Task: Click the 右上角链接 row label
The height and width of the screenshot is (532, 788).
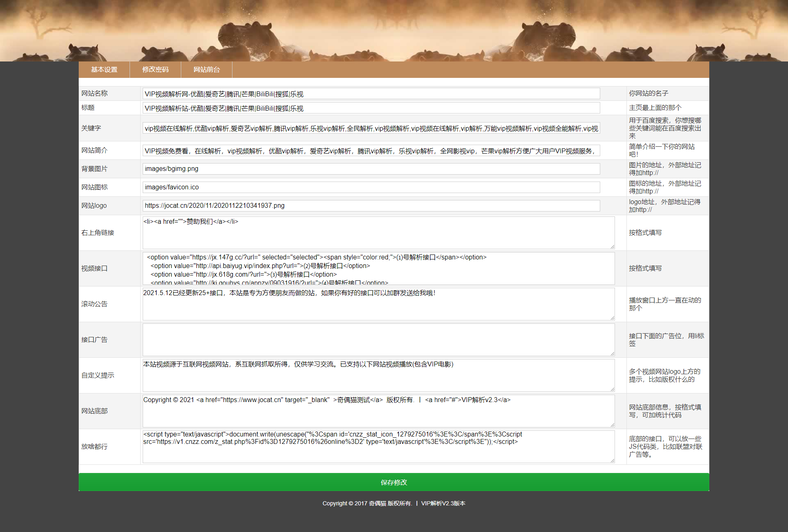Action: (98, 233)
